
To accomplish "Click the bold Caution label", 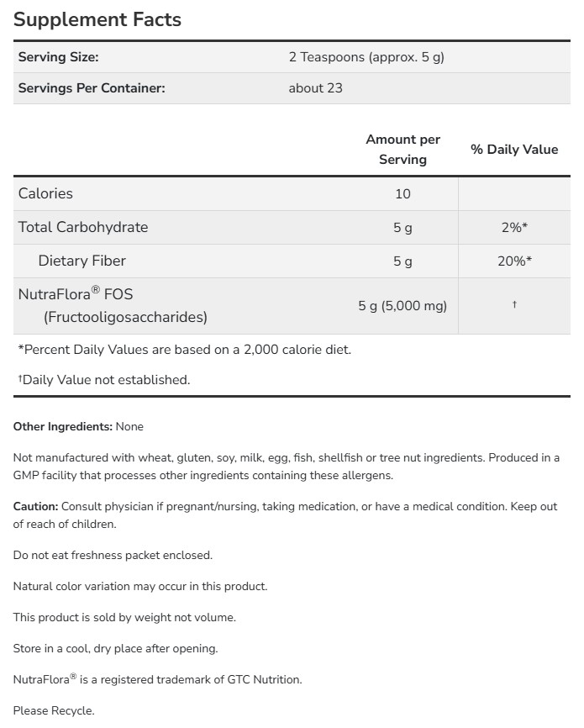I will 35,506.
